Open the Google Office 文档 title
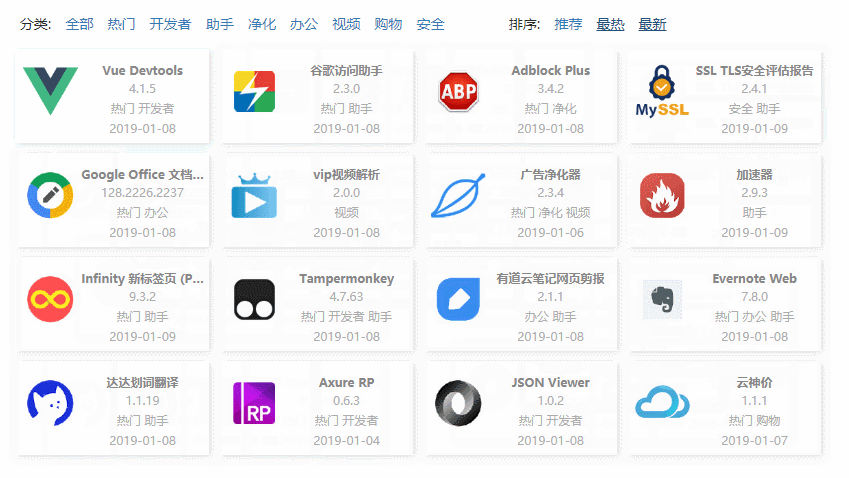 pos(142,174)
